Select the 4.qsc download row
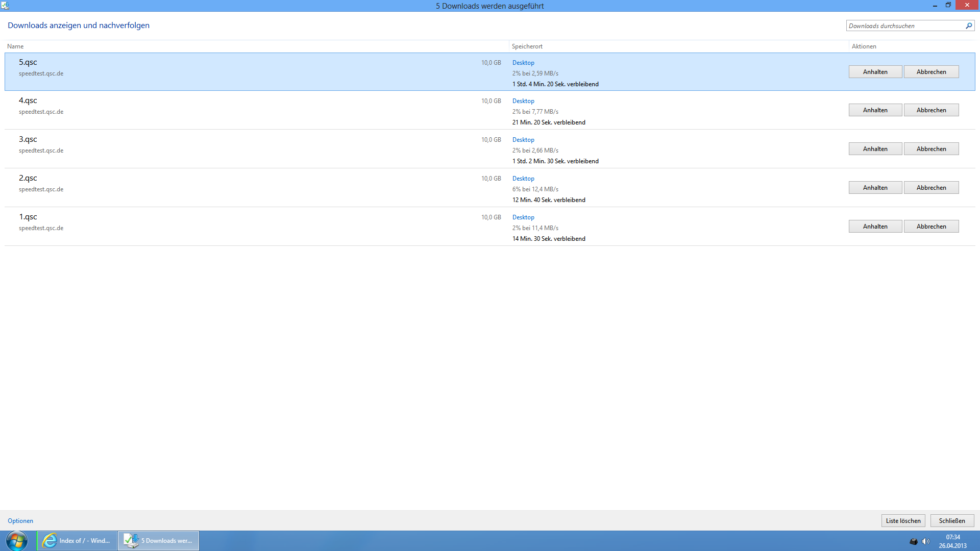Screen dimensions: 980x551 [255, 110]
